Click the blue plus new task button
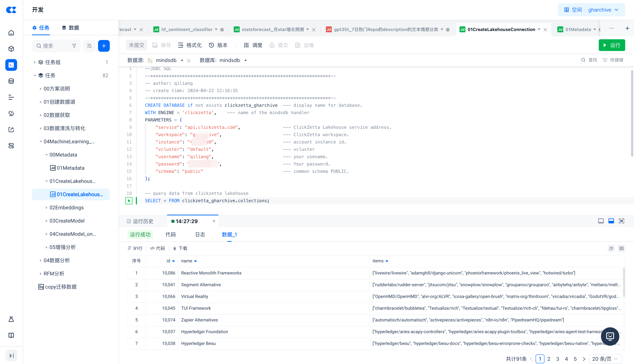The image size is (634, 364). tap(104, 46)
